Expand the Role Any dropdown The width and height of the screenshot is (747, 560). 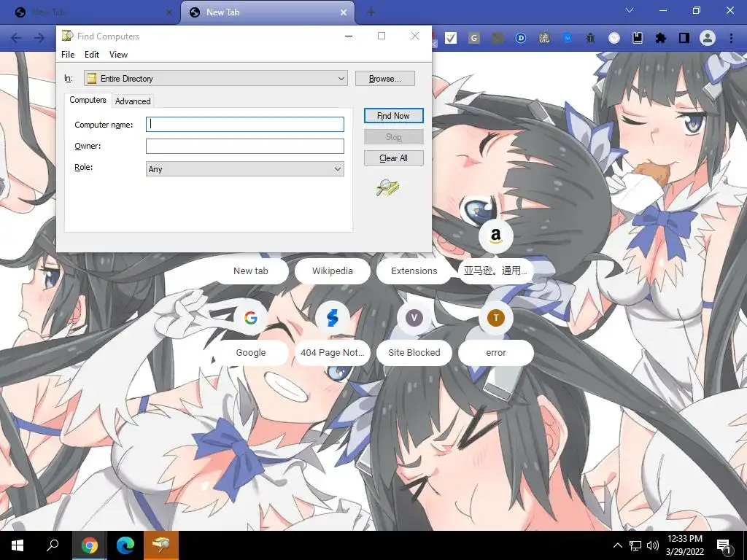pyautogui.click(x=245, y=169)
